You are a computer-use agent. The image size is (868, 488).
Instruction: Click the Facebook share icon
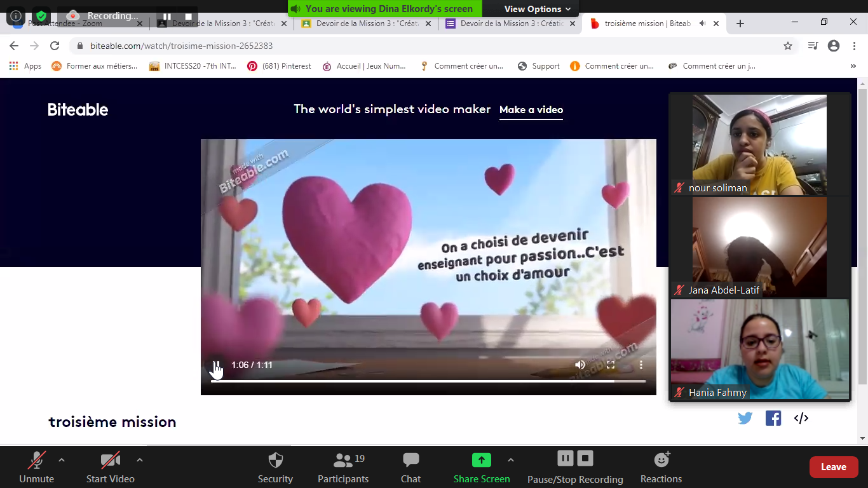click(773, 418)
